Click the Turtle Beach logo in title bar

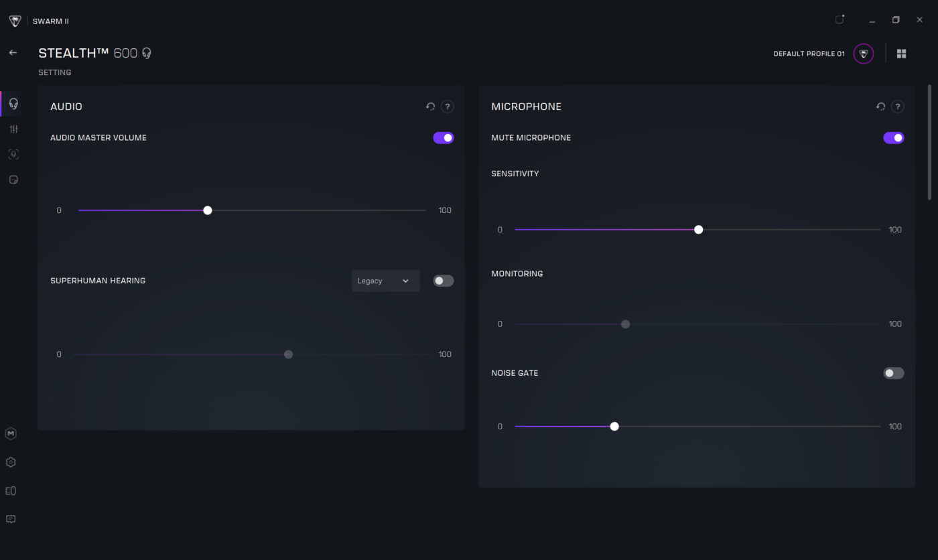pos(15,21)
